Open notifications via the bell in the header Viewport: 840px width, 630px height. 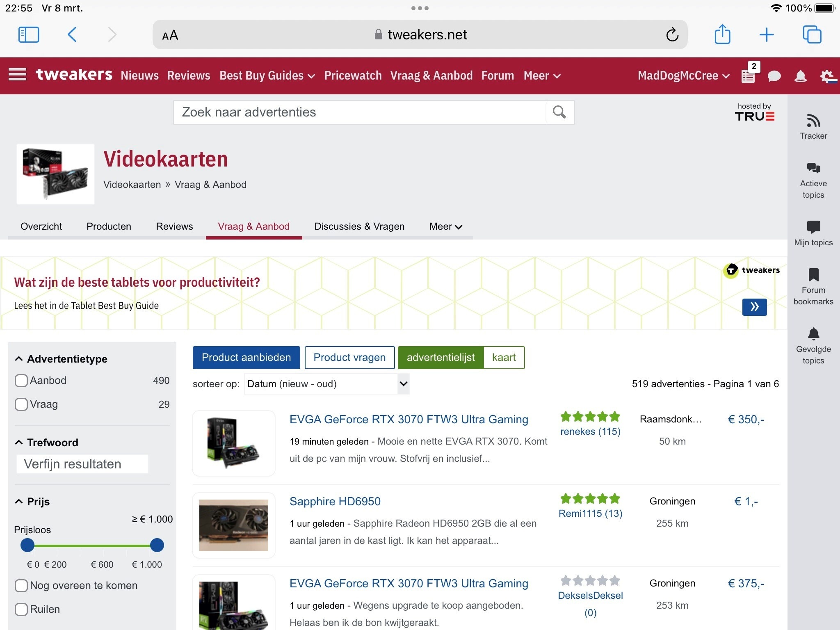point(801,75)
